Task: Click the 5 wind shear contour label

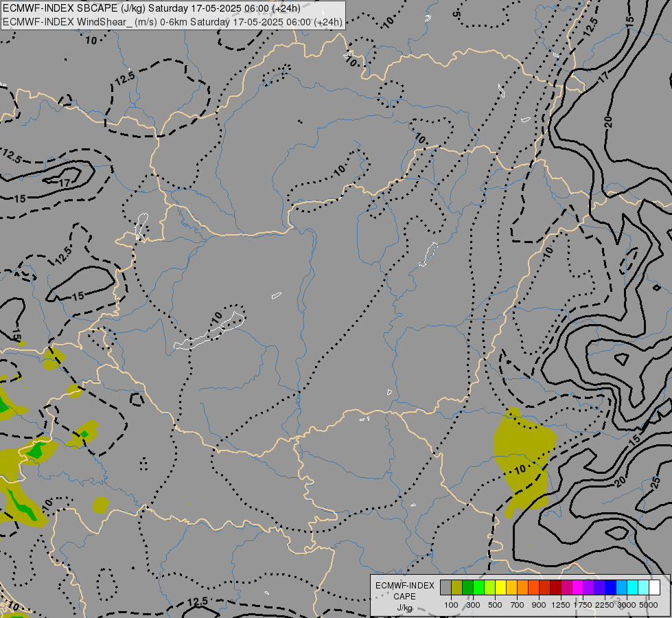Action: [x=456, y=14]
